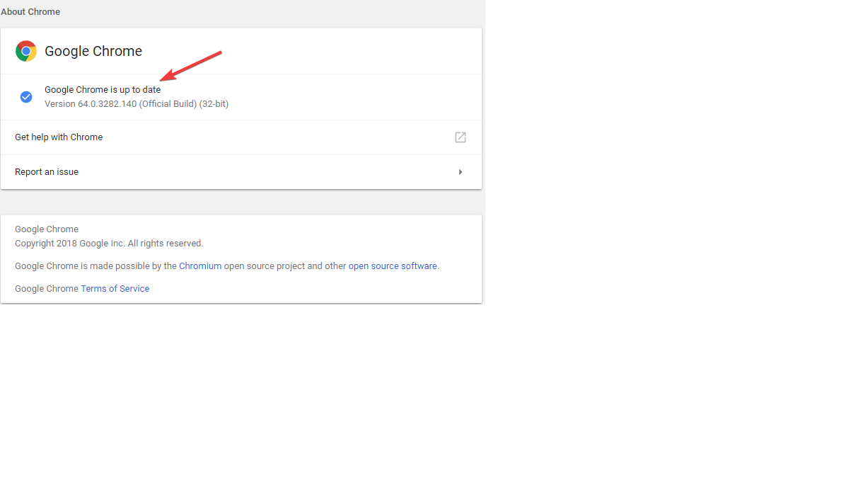Click the Copyright 2018 Google Inc. text
Image resolution: width=868 pixels, height=490 pixels.
pos(109,244)
